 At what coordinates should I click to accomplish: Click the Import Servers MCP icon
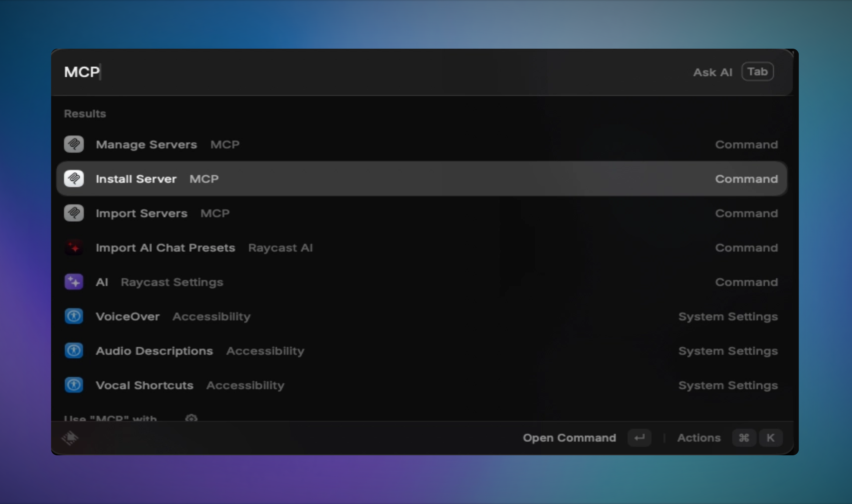[74, 213]
